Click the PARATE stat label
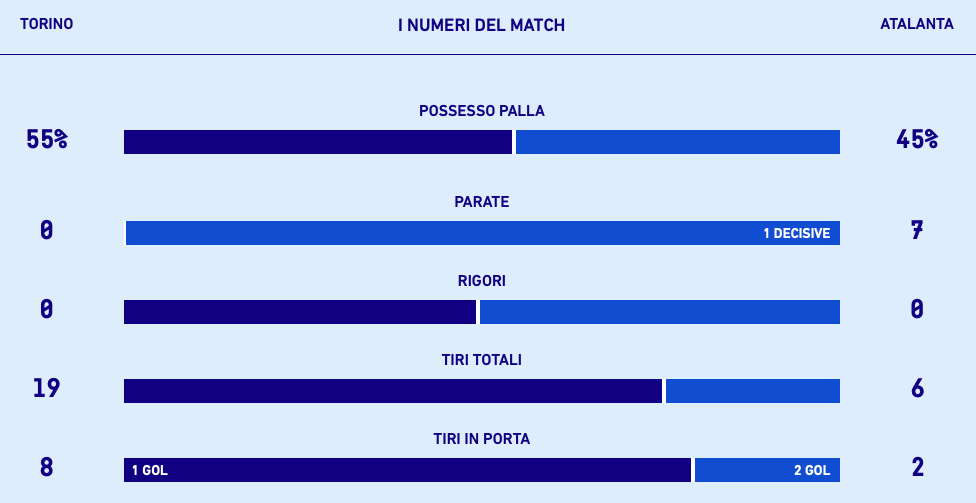The height and width of the screenshot is (503, 976). [481, 202]
